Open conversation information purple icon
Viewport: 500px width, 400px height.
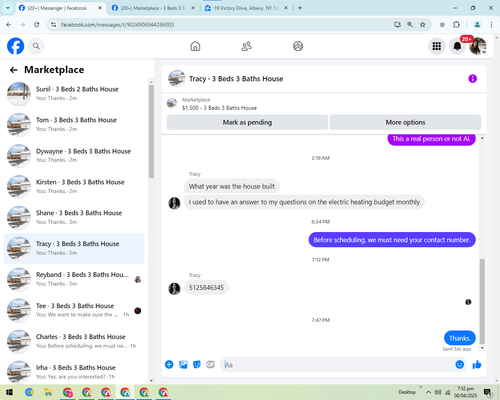473,79
